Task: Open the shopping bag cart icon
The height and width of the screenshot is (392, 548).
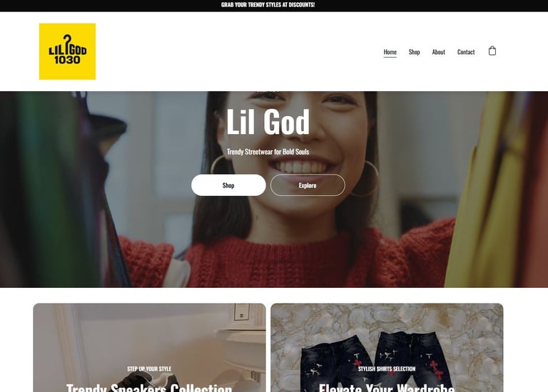Action: (492, 51)
